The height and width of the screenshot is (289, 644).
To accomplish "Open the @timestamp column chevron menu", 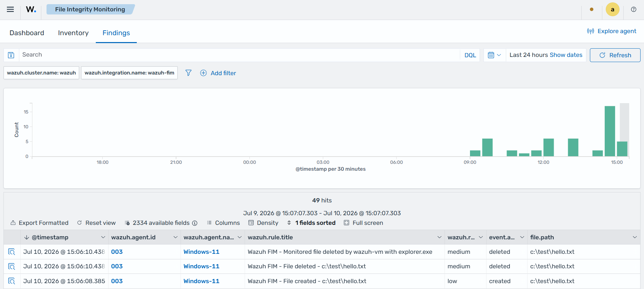I will [x=103, y=237].
